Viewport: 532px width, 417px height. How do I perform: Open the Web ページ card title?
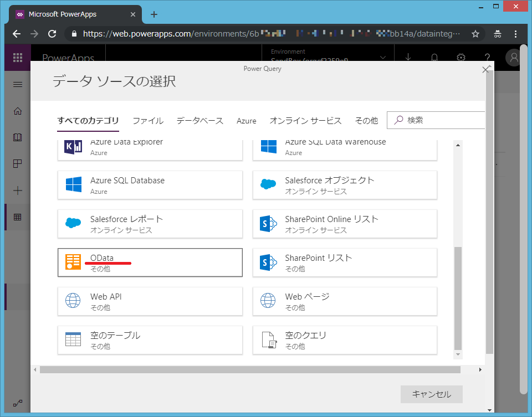[x=307, y=297]
